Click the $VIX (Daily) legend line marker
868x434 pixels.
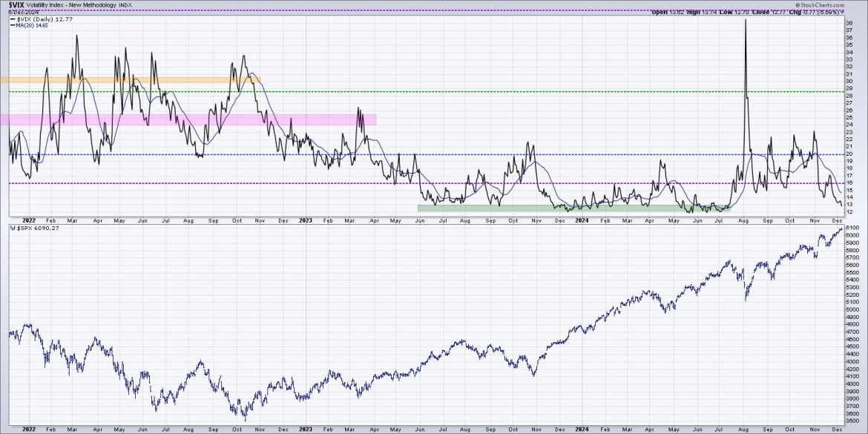coord(13,21)
